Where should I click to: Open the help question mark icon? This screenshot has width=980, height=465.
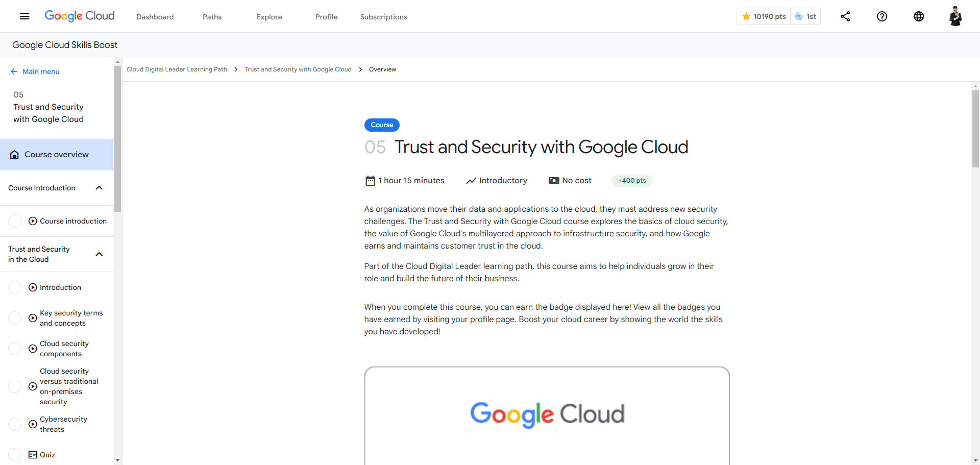coord(882,16)
